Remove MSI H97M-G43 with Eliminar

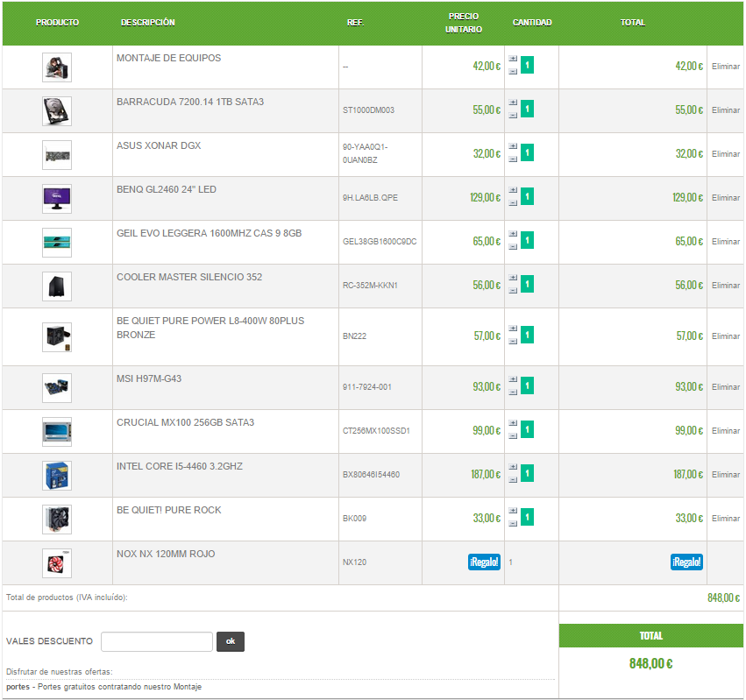726,387
